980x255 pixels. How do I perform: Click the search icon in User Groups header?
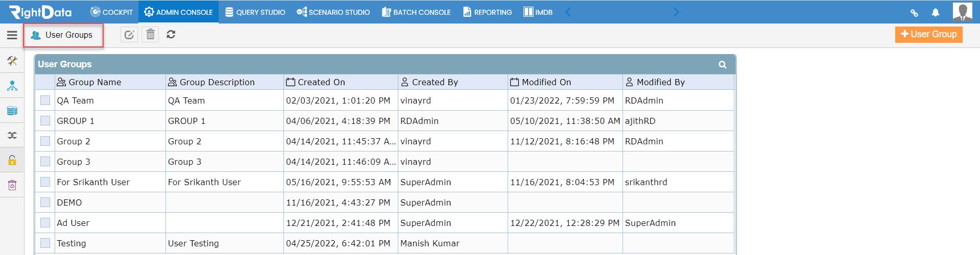point(722,65)
